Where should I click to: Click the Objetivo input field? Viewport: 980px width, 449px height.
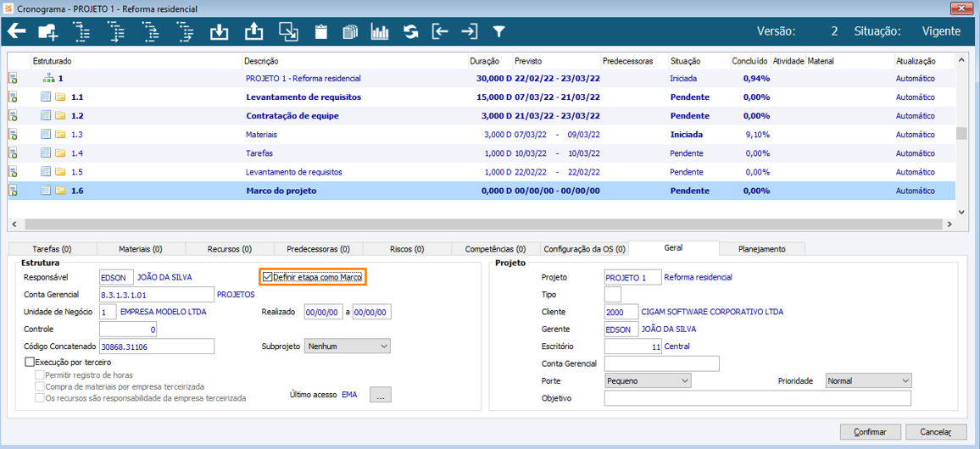757,398
